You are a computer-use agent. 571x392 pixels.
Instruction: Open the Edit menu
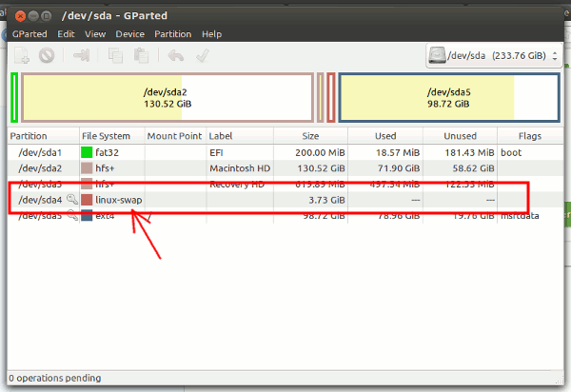point(66,34)
